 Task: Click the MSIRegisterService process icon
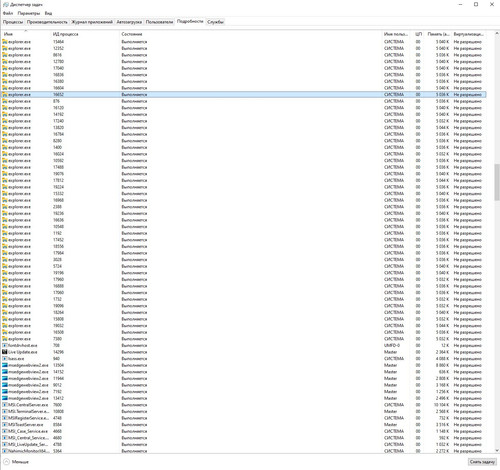5,418
